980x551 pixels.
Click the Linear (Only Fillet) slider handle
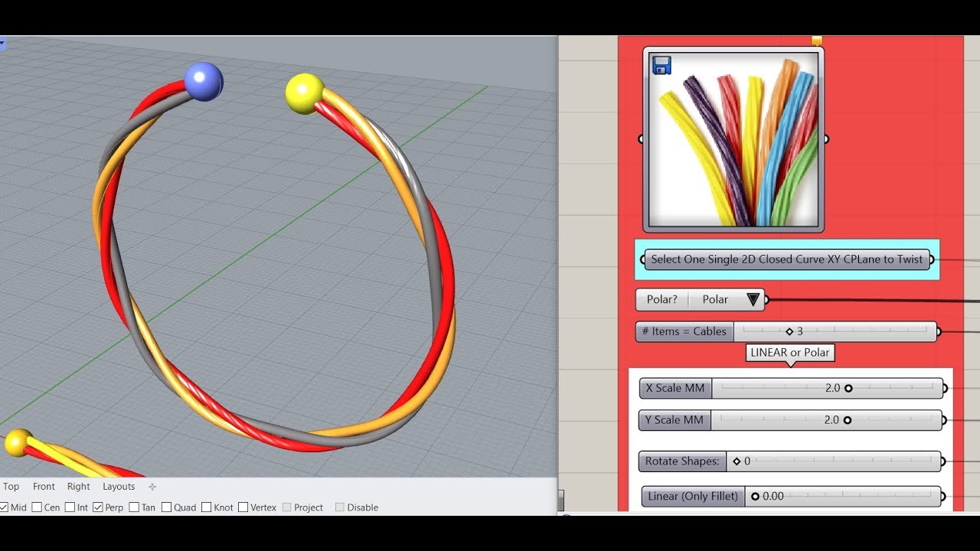[755, 496]
